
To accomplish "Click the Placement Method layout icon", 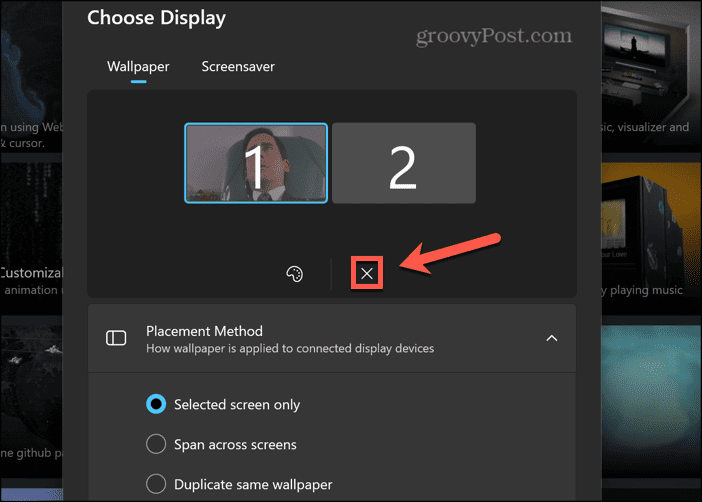I will (x=116, y=338).
